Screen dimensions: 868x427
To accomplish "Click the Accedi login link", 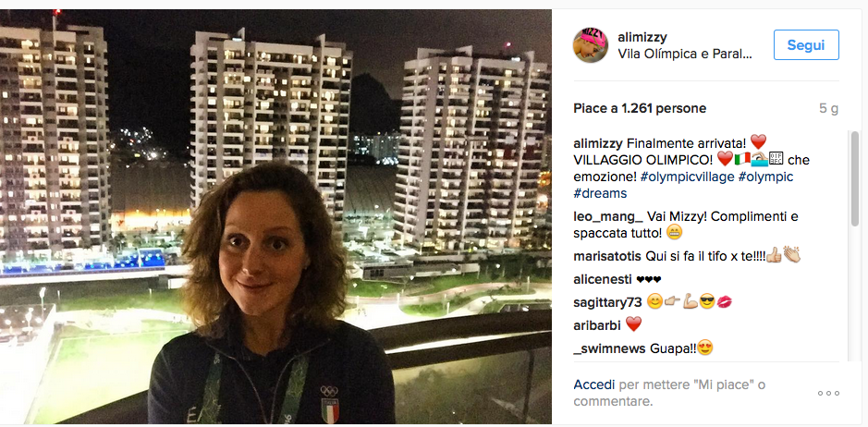I will 594,384.
